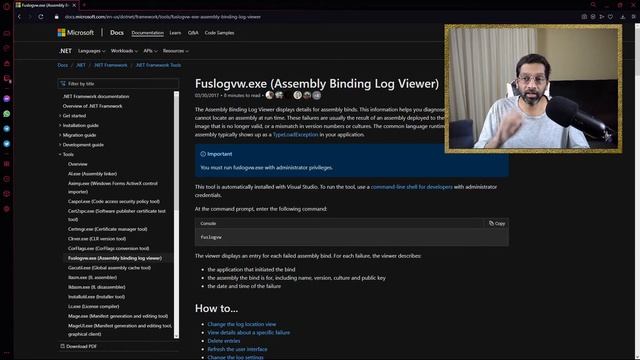
Task: Expand the Installation guide node
Action: (x=60, y=125)
